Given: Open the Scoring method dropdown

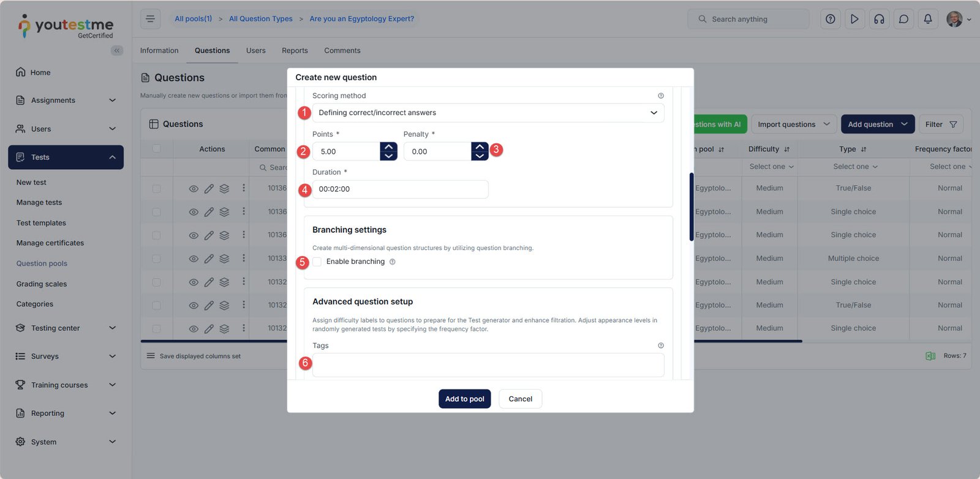Looking at the screenshot, I should click(x=488, y=113).
